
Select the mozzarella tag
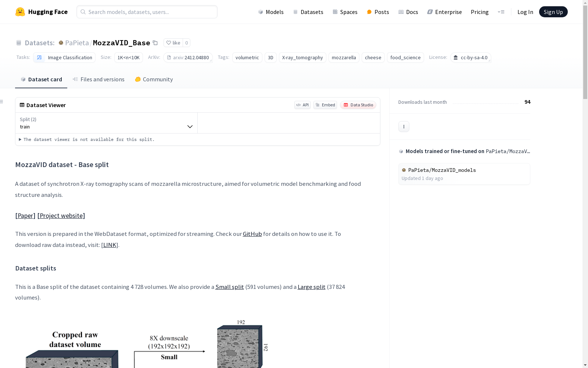coord(344,57)
